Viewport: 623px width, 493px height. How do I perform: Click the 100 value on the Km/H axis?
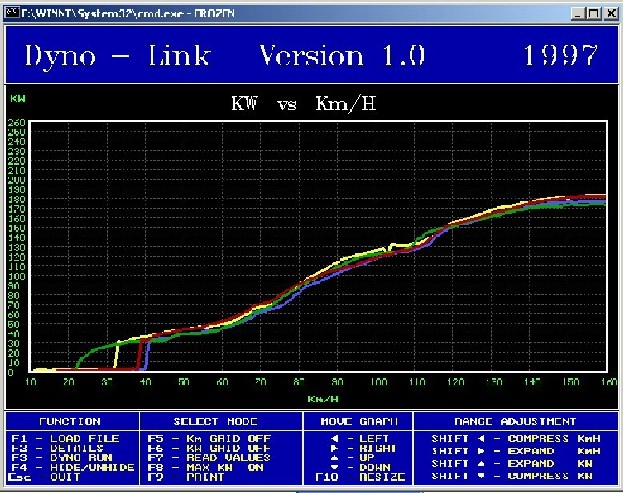[x=379, y=382]
